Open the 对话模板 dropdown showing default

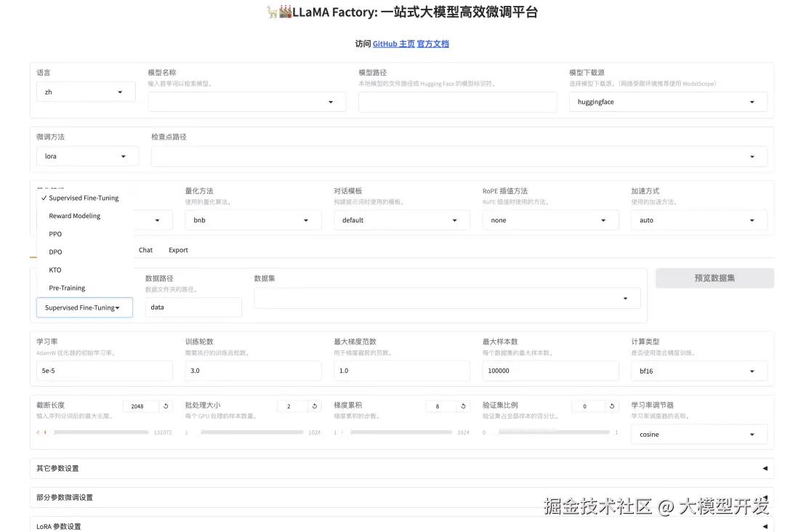401,220
